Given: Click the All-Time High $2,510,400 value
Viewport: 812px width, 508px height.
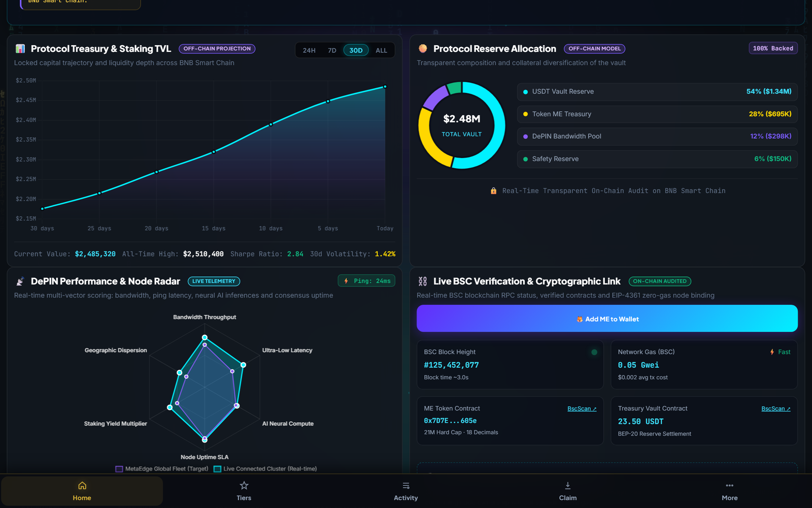Looking at the screenshot, I should (203, 254).
